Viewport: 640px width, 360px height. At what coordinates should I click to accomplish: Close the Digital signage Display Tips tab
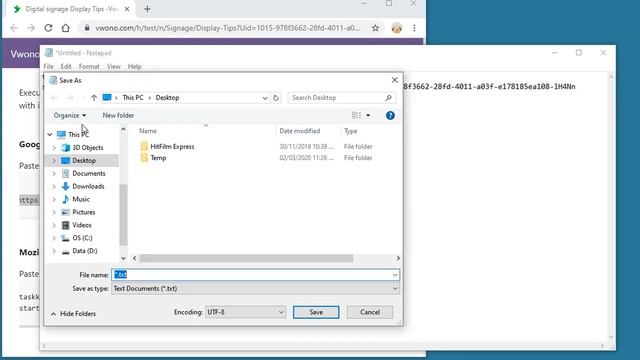[127, 9]
